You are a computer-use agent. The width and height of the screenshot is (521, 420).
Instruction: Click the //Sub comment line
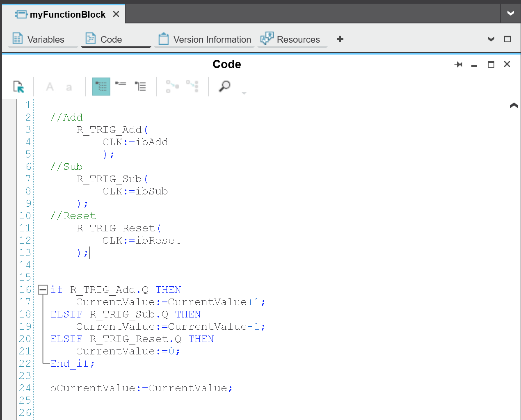click(x=66, y=167)
